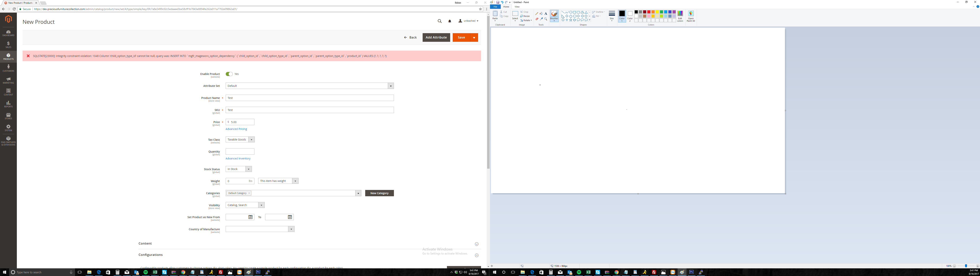Click the Back button
980x276 pixels.
(x=410, y=37)
